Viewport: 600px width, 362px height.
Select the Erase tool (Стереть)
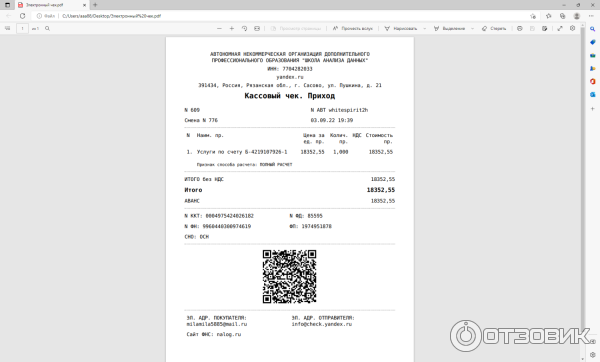494,28
